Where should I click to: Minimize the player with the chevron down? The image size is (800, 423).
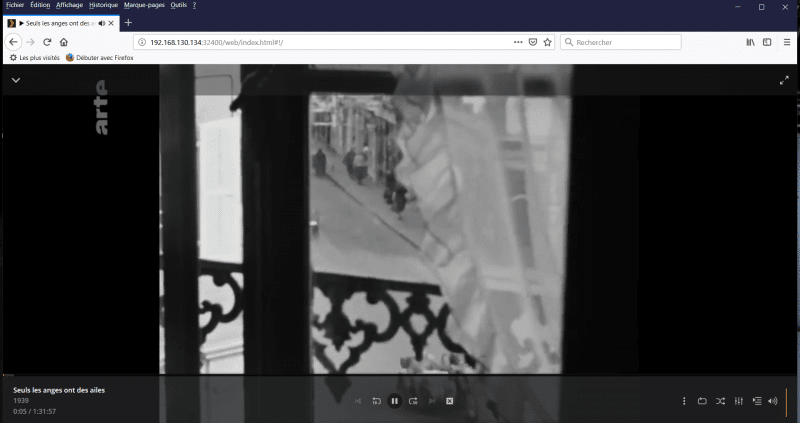click(16, 80)
